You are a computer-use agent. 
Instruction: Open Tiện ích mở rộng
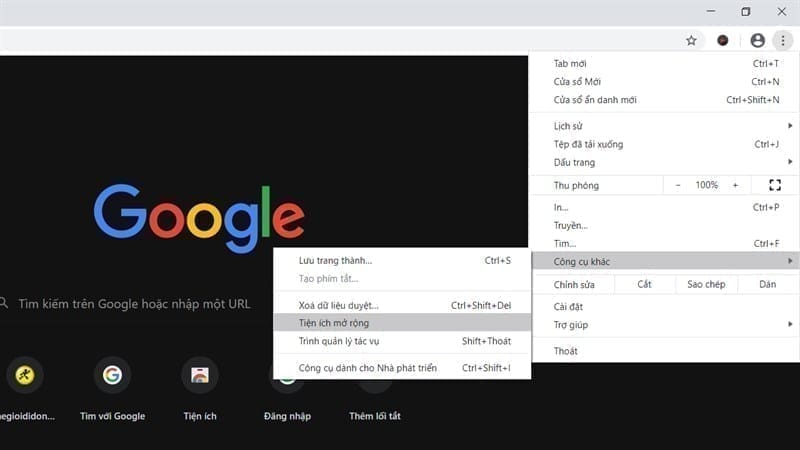[402, 323]
